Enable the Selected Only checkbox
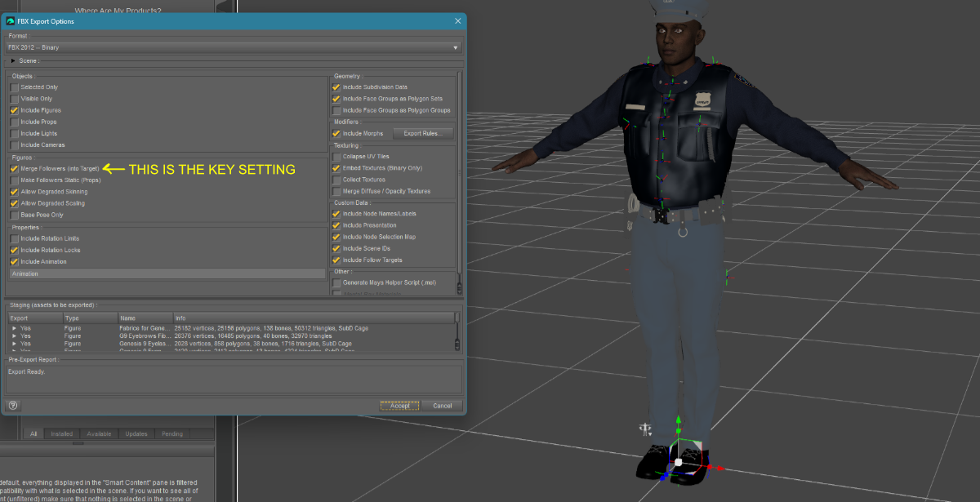The width and height of the screenshot is (980, 502). pyautogui.click(x=14, y=87)
